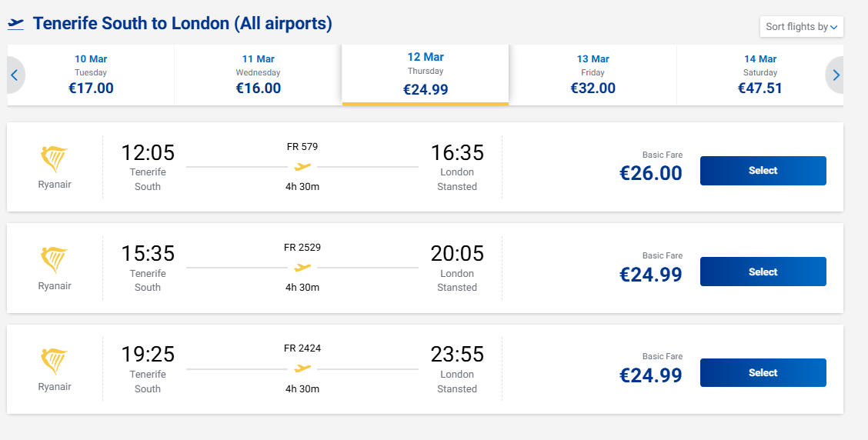Pick the 14 Mar Saturday €47.51 tab

tap(759, 74)
